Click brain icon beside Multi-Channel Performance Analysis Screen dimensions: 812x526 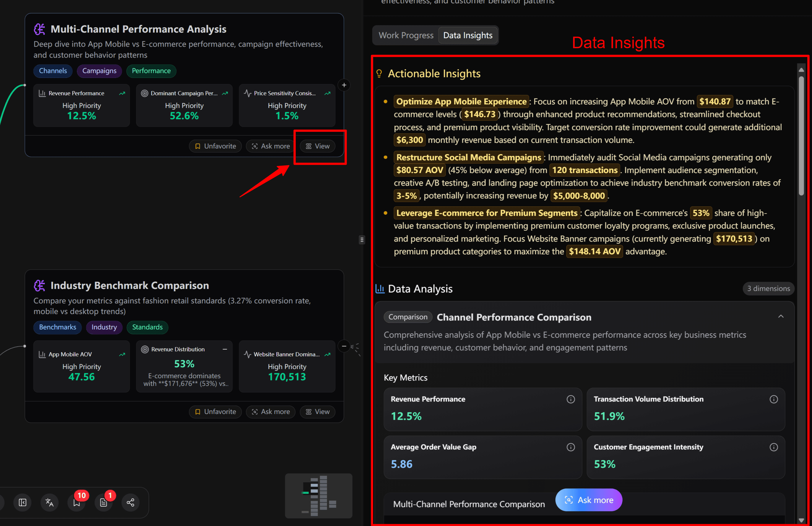tap(40, 29)
